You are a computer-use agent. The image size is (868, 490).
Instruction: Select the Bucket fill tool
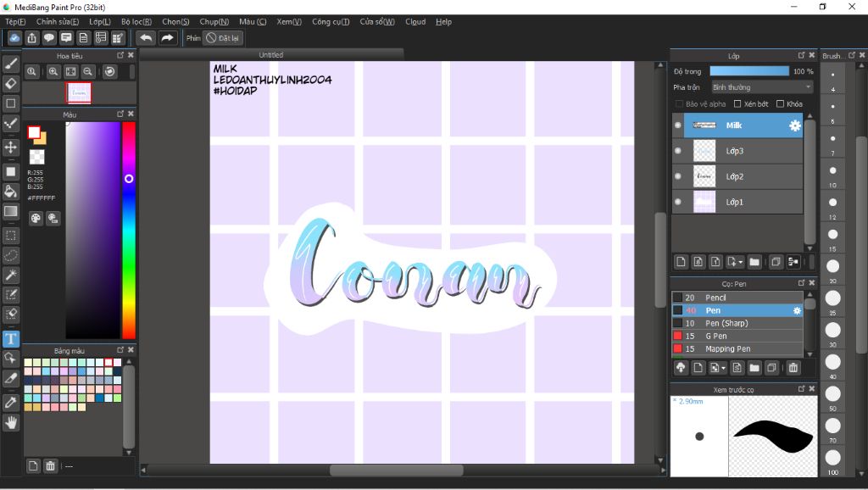click(10, 192)
